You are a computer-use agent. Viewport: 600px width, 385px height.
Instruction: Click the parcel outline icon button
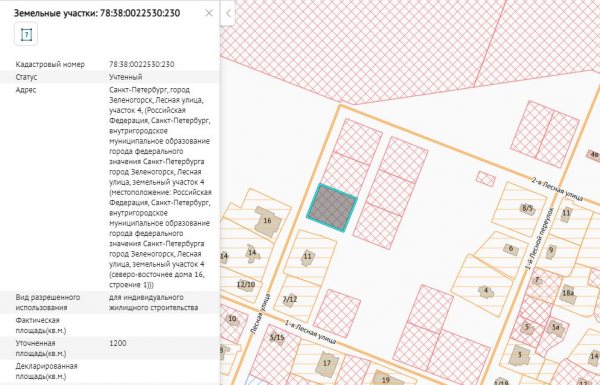tap(26, 34)
